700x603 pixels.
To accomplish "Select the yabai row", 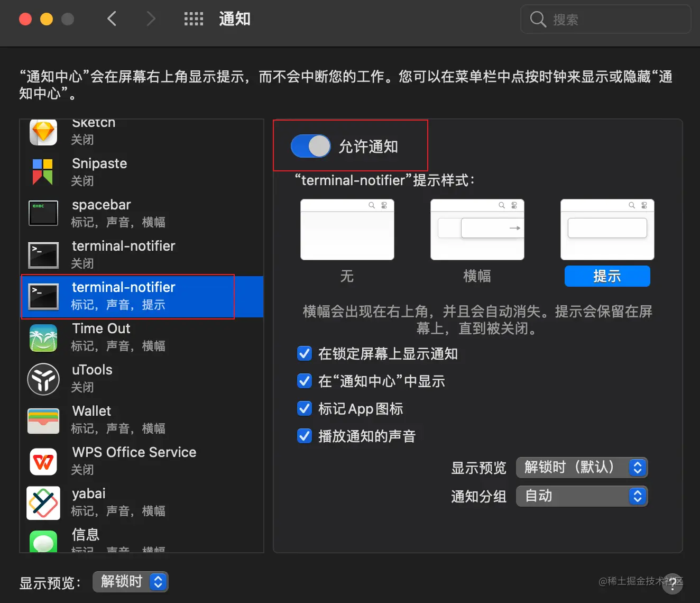I will pyautogui.click(x=142, y=502).
